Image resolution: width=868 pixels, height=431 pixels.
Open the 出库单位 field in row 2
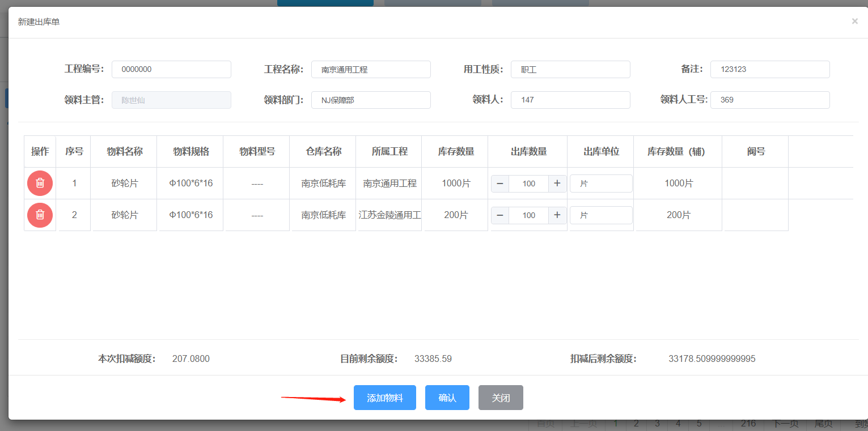(601, 215)
